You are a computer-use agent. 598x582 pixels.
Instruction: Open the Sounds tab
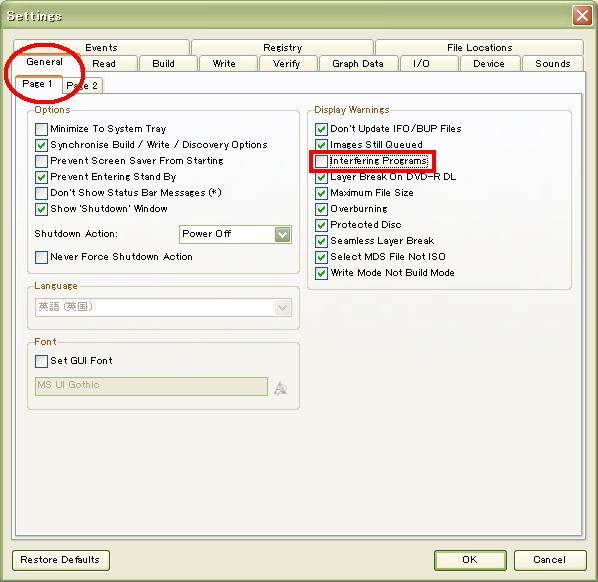pos(553,64)
